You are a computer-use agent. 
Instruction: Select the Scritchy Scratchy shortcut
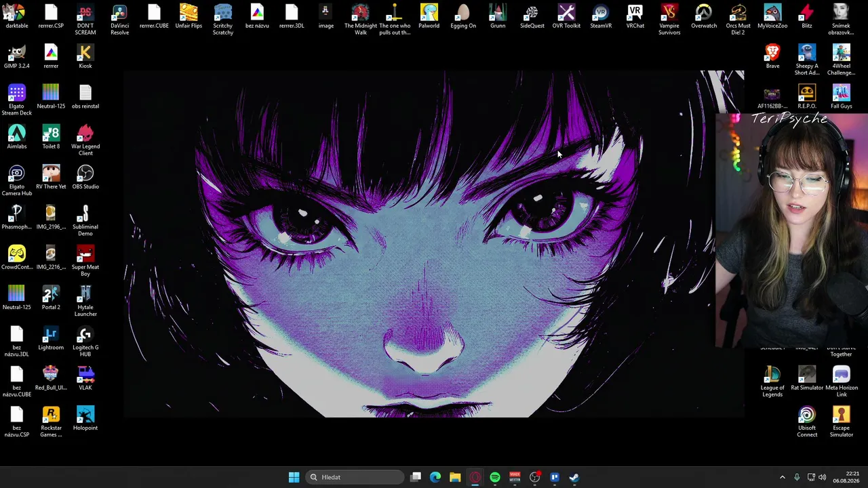point(223,20)
